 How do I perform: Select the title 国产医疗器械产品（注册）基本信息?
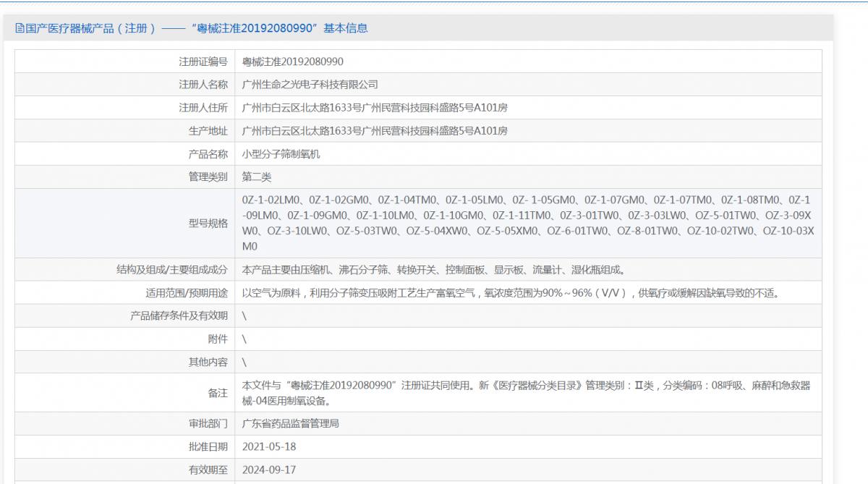pos(197,28)
